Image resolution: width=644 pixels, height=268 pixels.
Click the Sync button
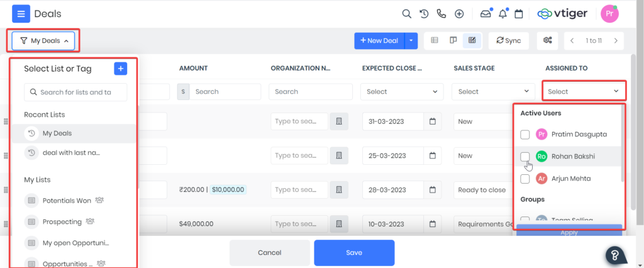click(x=508, y=41)
